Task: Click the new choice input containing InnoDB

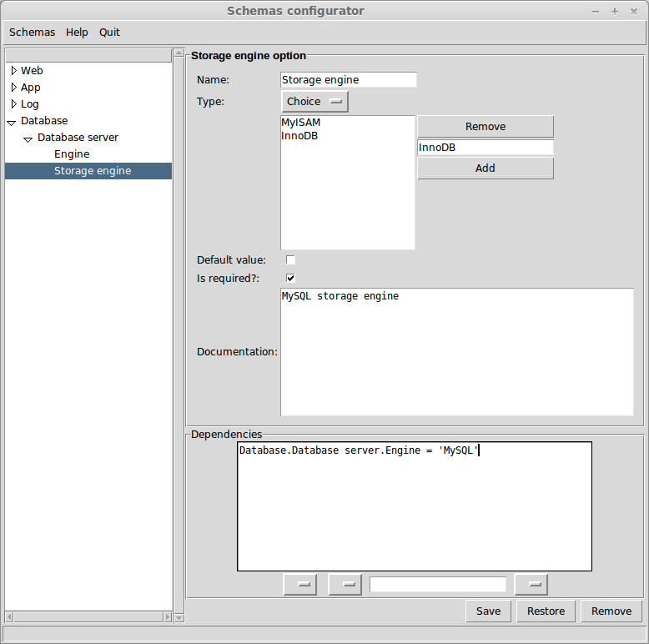Action: [485, 148]
